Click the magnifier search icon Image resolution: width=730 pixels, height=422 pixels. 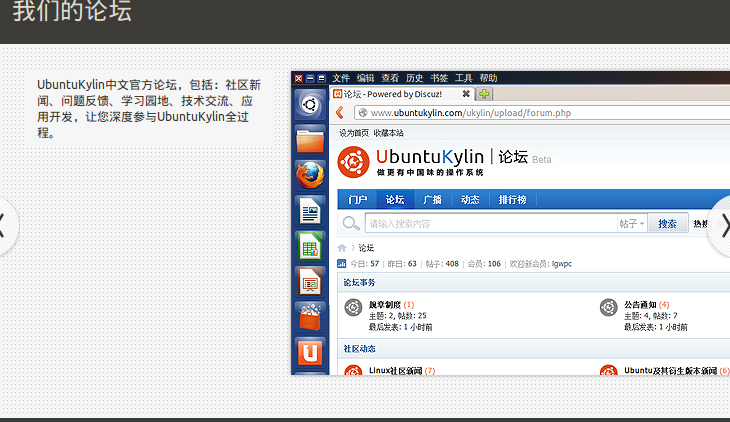coord(351,224)
